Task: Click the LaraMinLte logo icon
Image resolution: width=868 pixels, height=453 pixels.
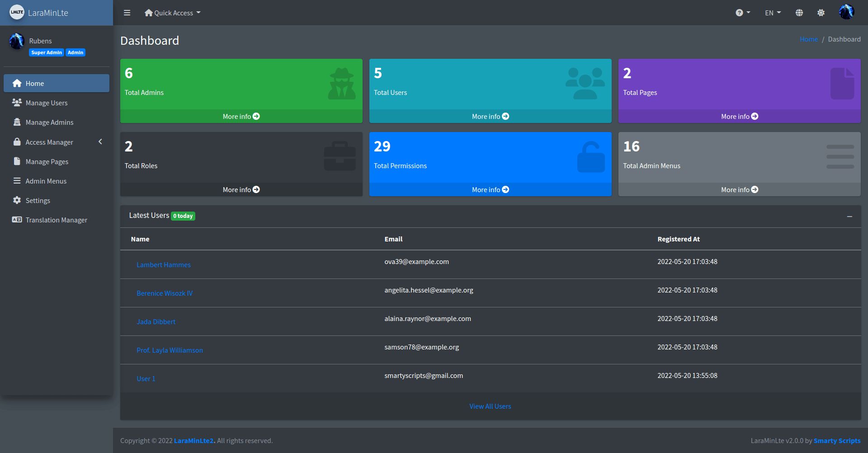Action: tap(17, 12)
